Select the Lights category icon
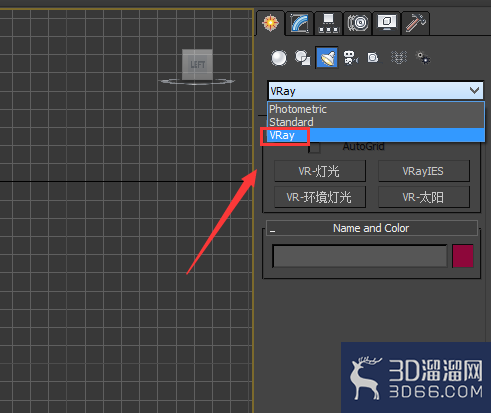Screen dimensions: 491x413 [327, 58]
